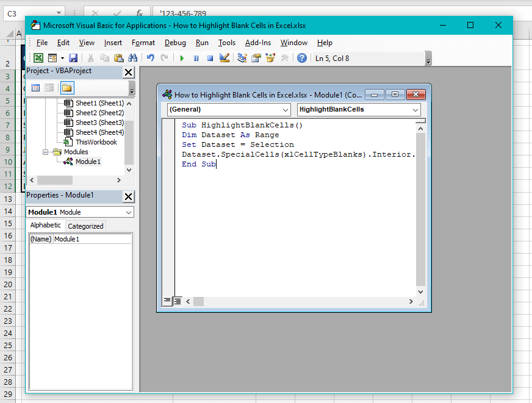
Task: Toggle Folders view in Project panel
Action: pyautogui.click(x=66, y=88)
